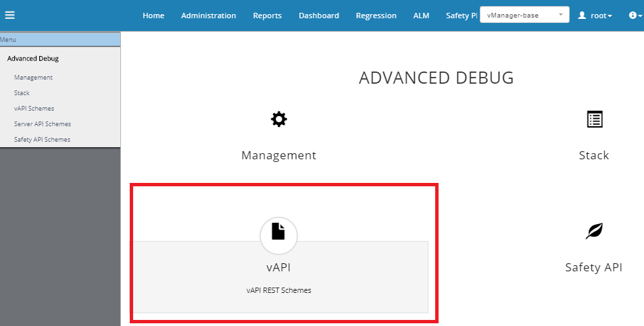Open Regression from the top navigation
644x326 pixels.
pos(376,16)
